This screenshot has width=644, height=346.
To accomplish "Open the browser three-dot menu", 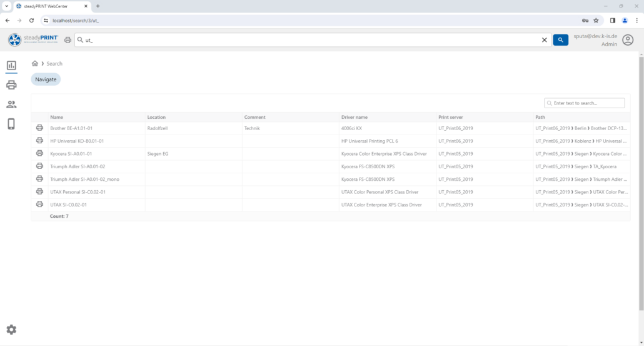I will [x=637, y=21].
